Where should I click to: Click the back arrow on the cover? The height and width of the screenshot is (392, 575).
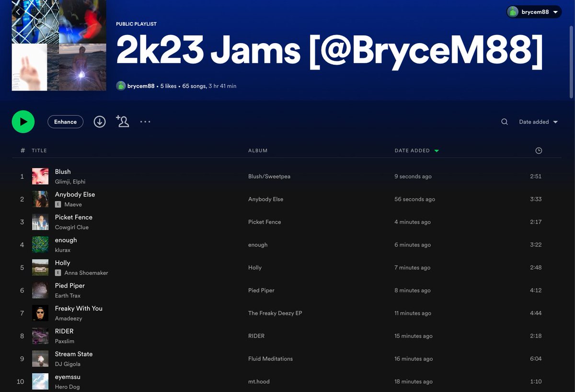click(x=18, y=12)
